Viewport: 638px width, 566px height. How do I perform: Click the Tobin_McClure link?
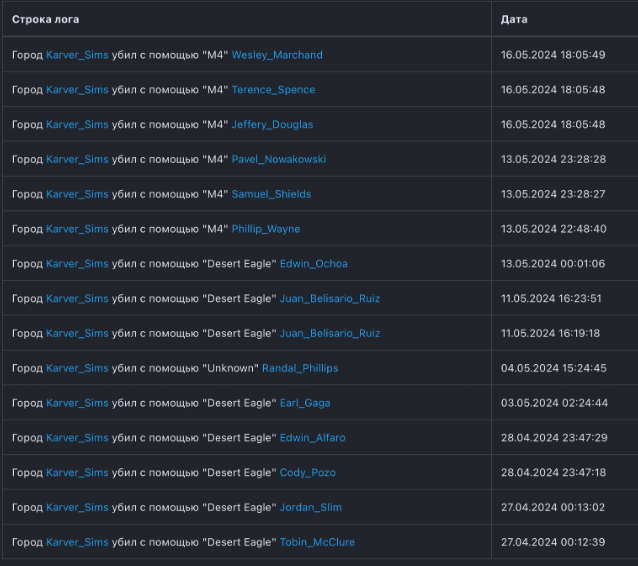(317, 542)
